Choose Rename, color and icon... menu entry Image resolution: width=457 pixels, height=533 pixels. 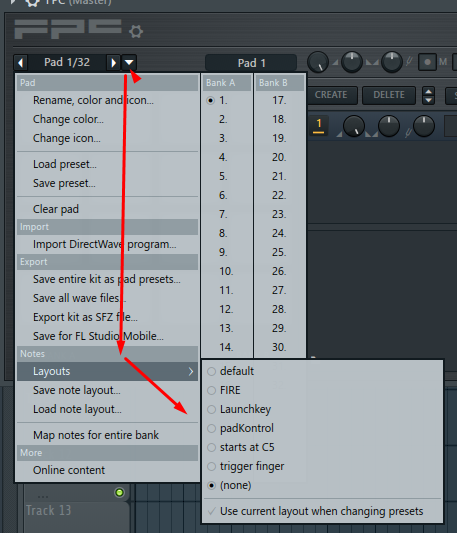click(x=93, y=100)
